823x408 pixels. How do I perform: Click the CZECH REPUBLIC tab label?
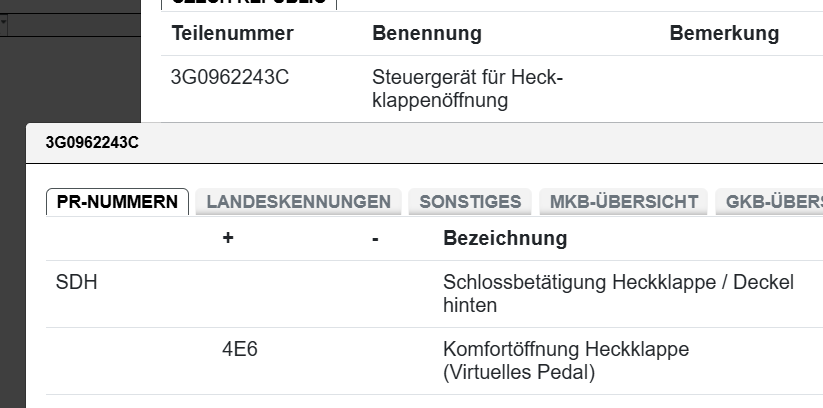point(250,2)
